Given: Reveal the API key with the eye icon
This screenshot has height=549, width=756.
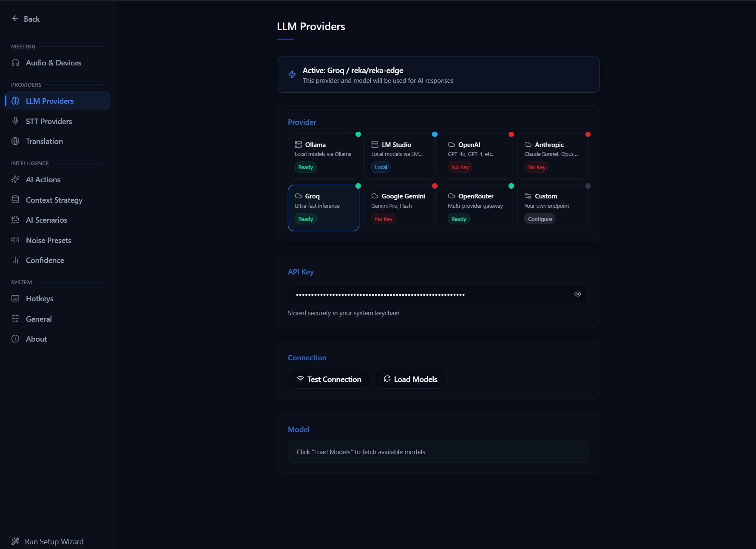Looking at the screenshot, I should (x=577, y=294).
